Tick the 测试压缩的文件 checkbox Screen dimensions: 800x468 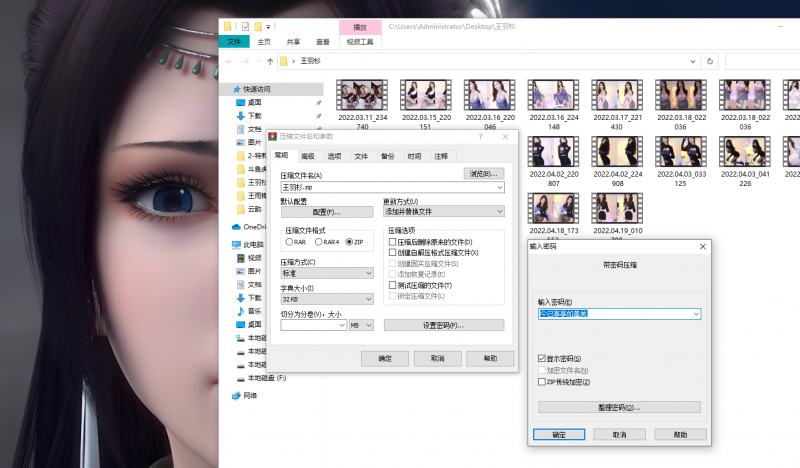[393, 285]
